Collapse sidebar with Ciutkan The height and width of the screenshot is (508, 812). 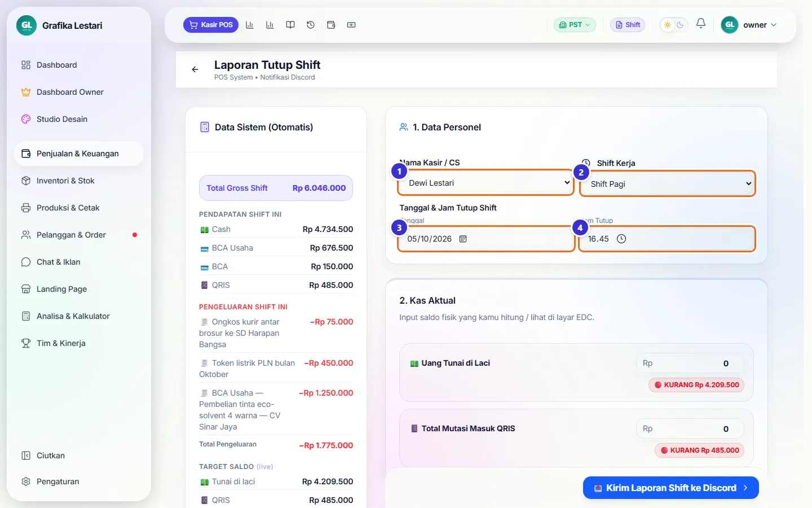(79, 456)
